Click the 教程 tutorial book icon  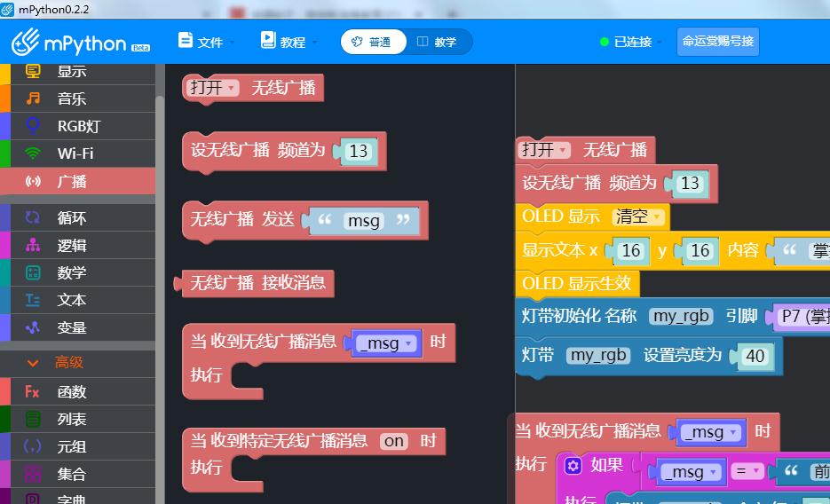click(268, 40)
